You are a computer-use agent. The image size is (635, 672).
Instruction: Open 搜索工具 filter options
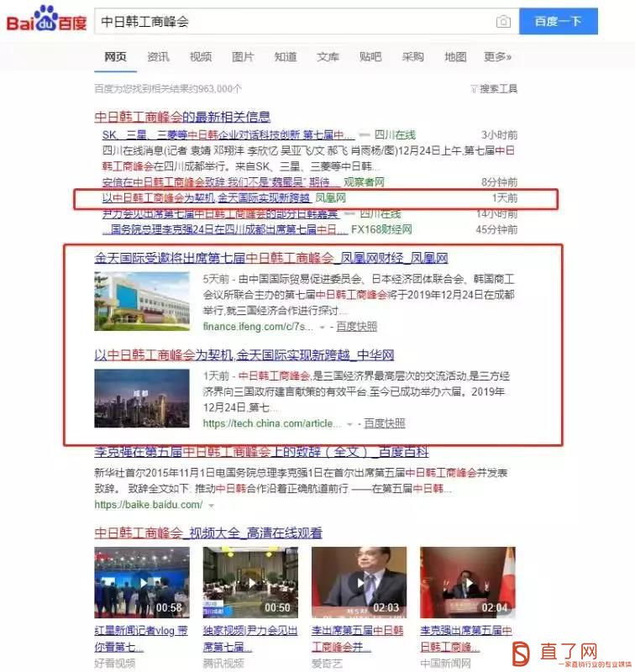point(494,89)
